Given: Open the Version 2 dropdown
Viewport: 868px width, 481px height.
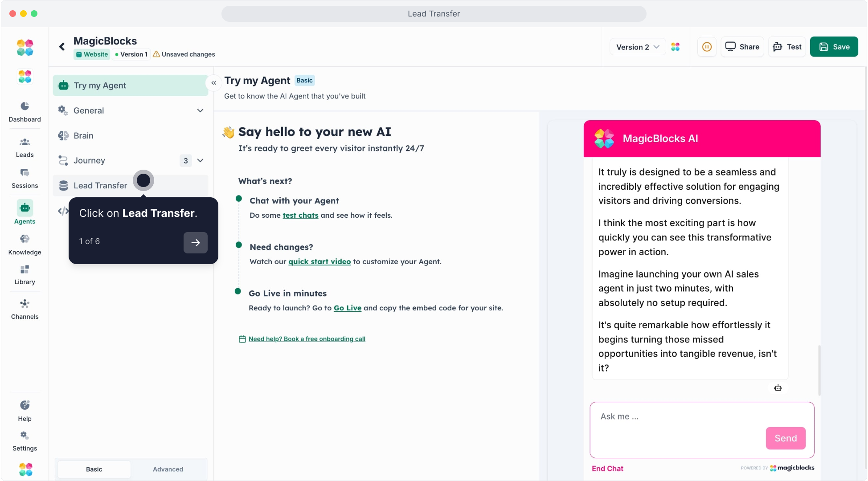Looking at the screenshot, I should click(637, 47).
